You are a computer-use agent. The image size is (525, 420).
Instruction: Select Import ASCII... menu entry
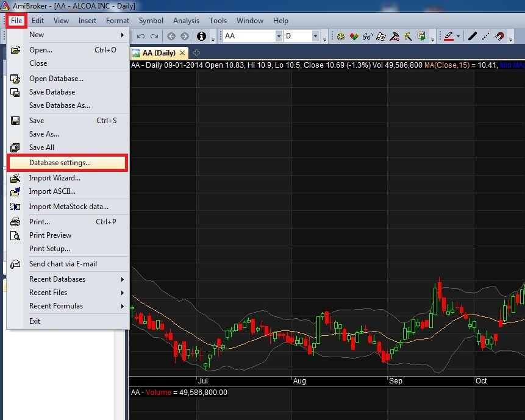coord(68,191)
